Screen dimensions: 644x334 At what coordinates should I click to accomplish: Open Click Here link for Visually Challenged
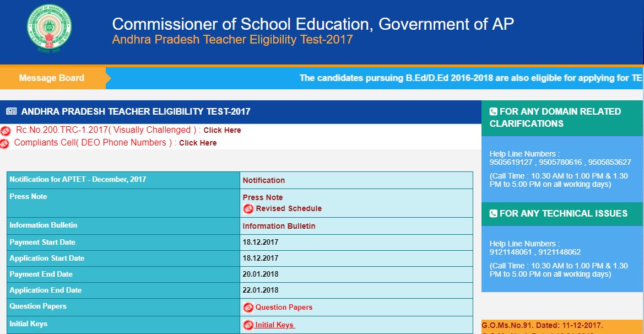point(222,131)
